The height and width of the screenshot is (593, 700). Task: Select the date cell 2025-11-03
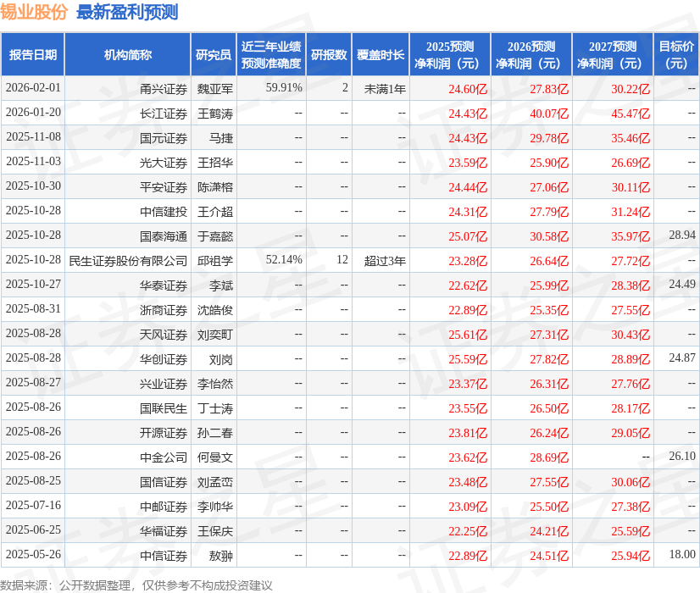33,162
